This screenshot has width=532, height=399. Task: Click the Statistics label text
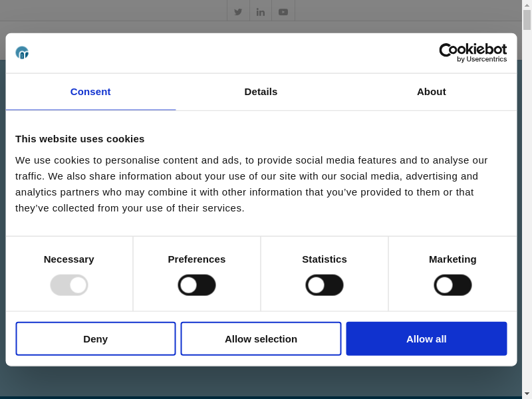pos(325,259)
